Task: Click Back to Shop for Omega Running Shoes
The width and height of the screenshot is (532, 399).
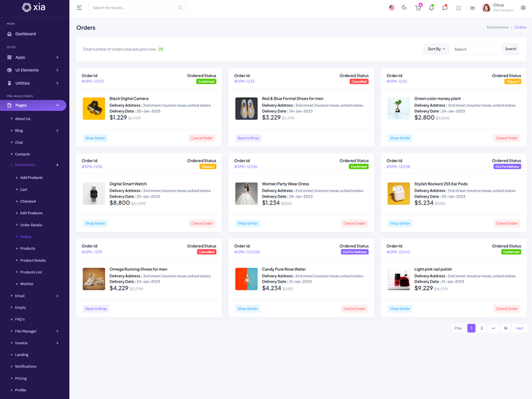Action: point(96,309)
